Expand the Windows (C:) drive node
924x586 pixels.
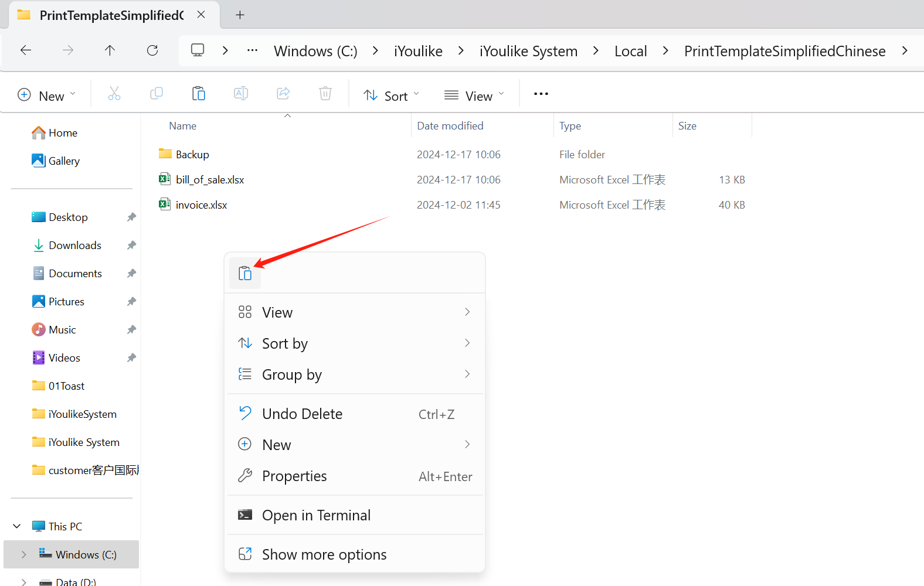click(x=23, y=554)
